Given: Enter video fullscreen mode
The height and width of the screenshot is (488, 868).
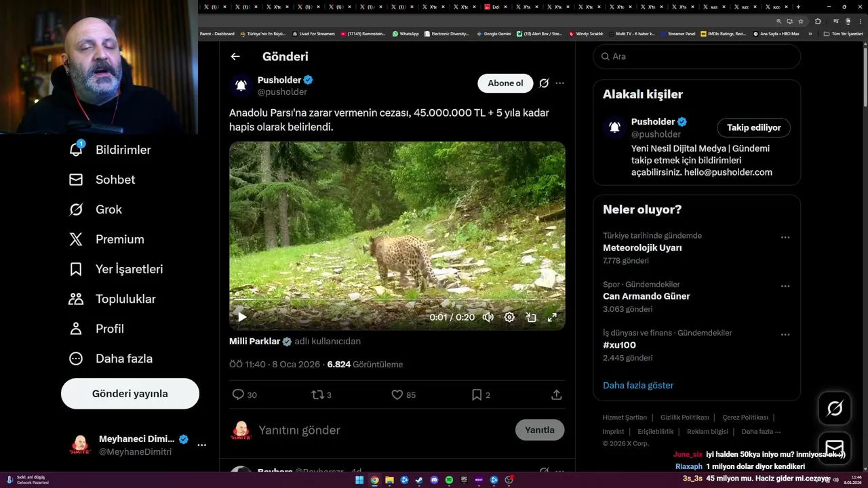Looking at the screenshot, I should pyautogui.click(x=552, y=317).
